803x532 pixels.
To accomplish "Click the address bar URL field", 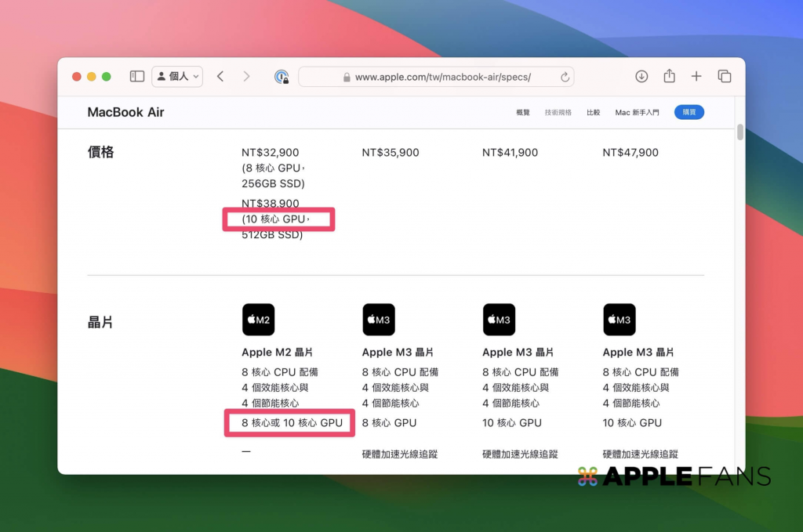I will click(436, 77).
